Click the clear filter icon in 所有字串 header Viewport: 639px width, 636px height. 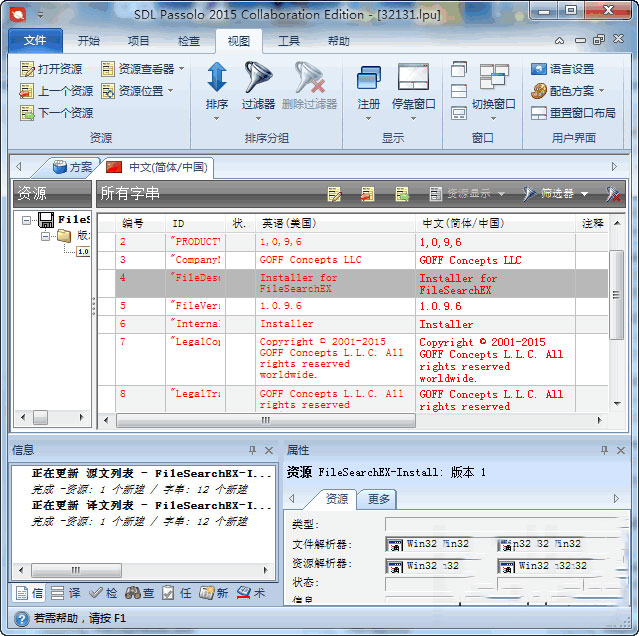(613, 194)
